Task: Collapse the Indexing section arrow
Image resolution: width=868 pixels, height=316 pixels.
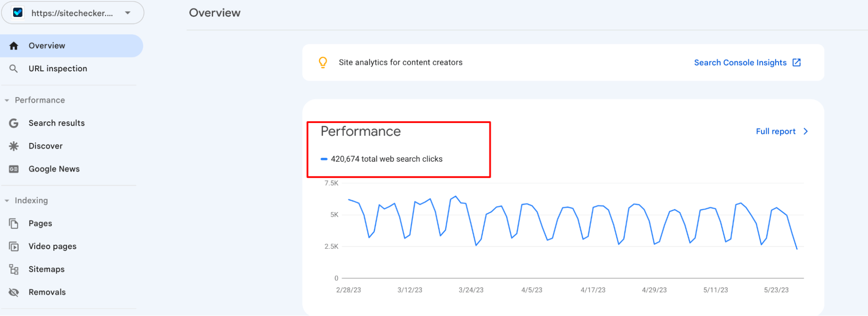Action: click(7, 201)
